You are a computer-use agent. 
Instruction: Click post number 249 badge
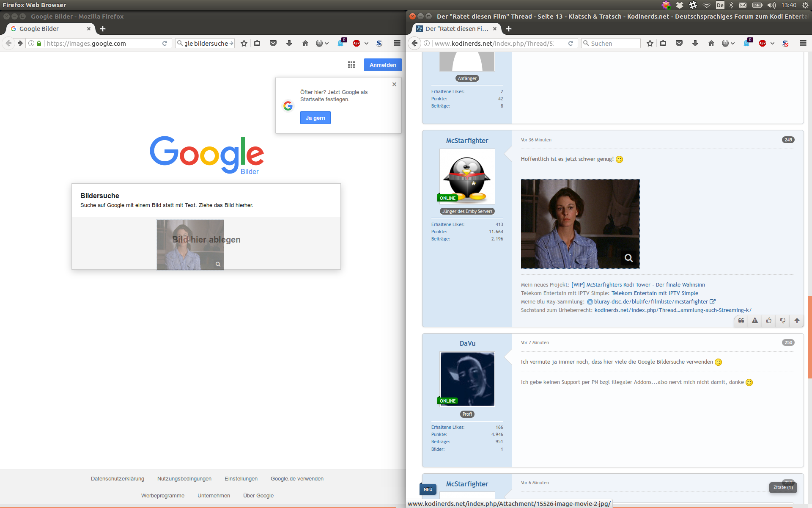[788, 140]
